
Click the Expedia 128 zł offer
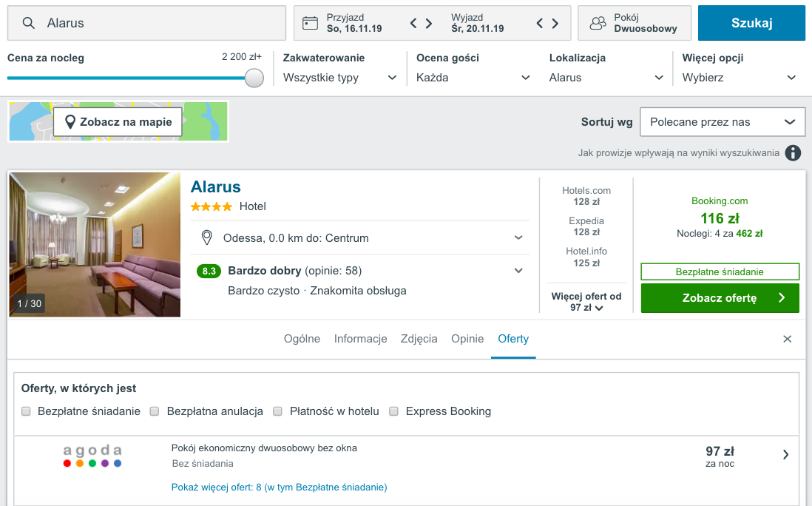click(586, 226)
